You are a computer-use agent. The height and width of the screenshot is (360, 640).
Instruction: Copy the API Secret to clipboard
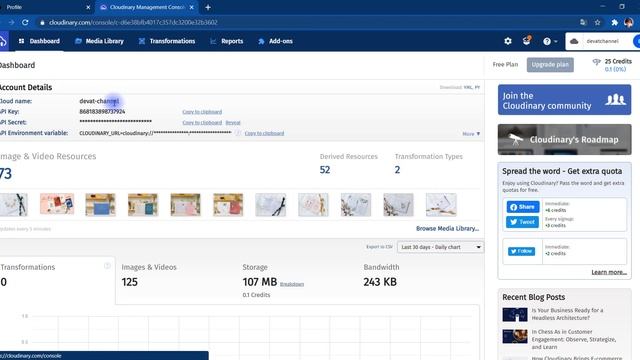coord(202,122)
